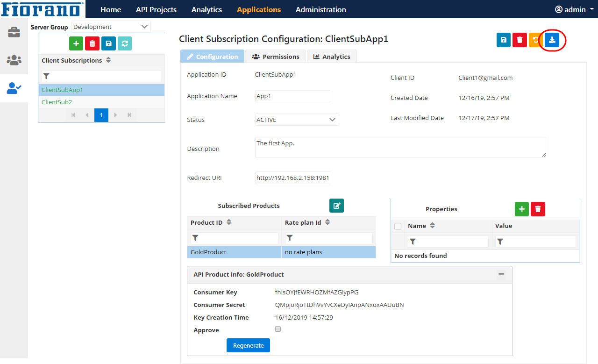
Task: Click the properties Value filter field
Action: [x=535, y=242]
